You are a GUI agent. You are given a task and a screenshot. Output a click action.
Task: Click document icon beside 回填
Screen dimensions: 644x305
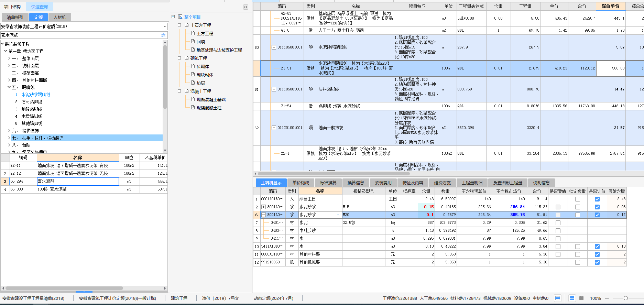click(x=193, y=42)
